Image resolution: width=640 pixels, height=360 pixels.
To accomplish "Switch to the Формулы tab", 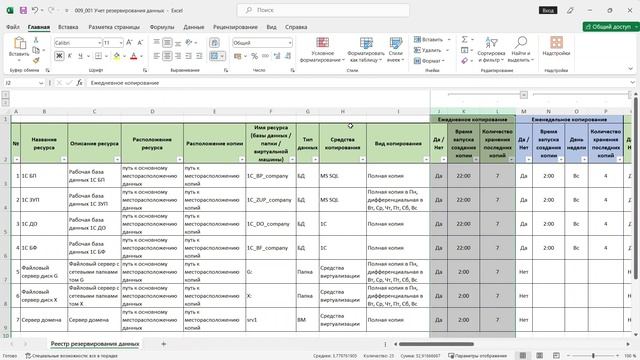I will (x=162, y=27).
